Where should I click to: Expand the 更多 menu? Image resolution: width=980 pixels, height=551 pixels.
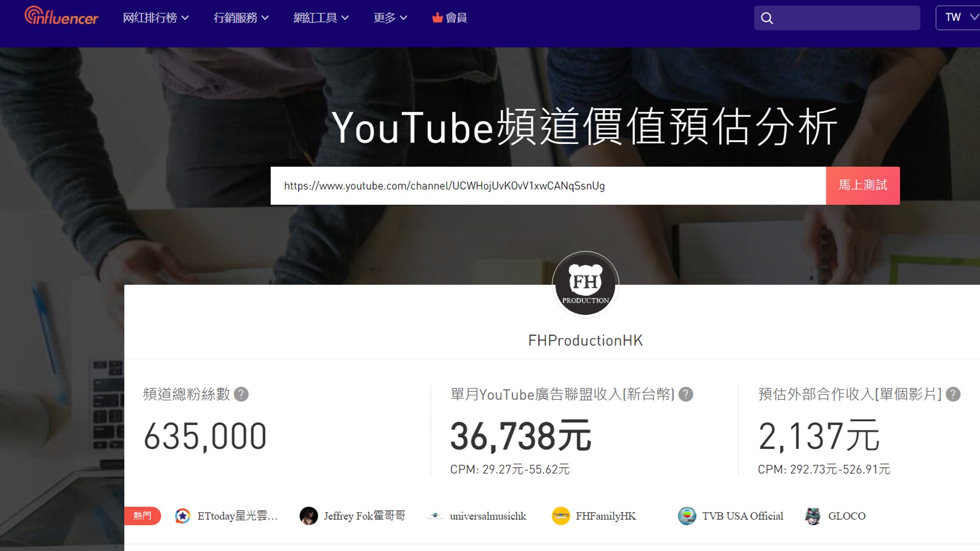(390, 18)
